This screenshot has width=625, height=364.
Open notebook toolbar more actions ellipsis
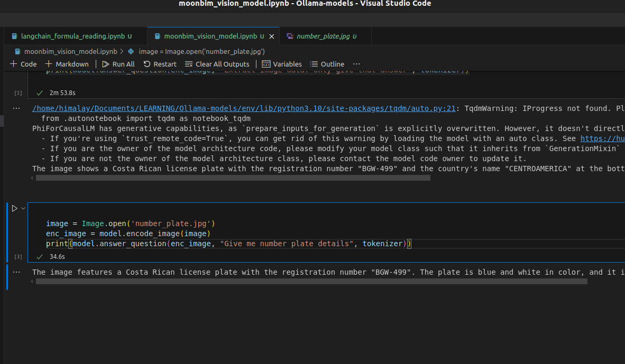point(356,64)
